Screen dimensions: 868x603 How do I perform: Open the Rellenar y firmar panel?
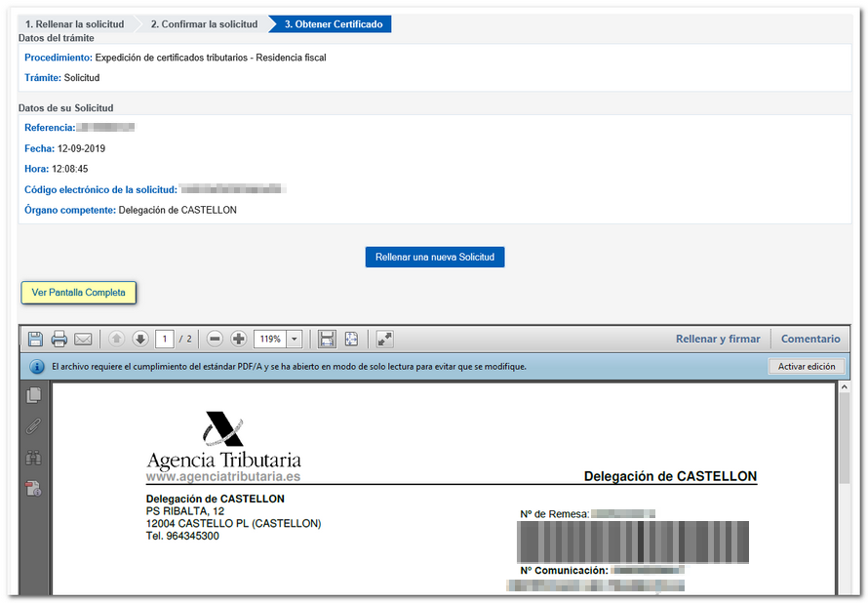718,339
